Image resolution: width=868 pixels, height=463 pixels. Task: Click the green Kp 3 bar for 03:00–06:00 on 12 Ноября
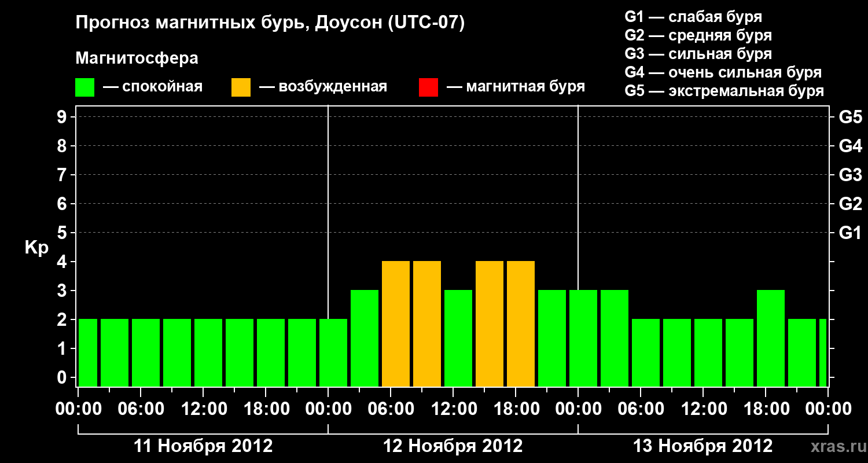point(365,338)
